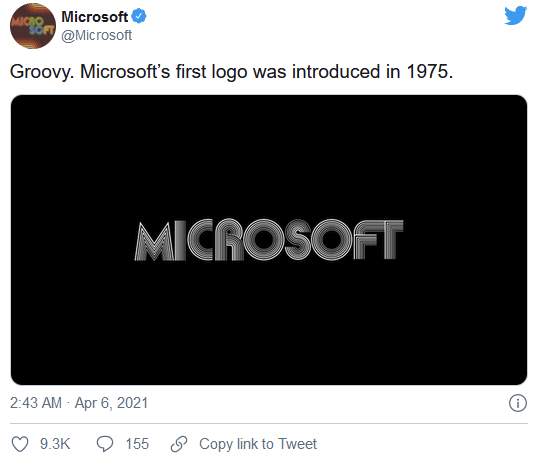This screenshot has height=459, width=539.
Task: Click the chain link icon
Action: [x=179, y=444]
